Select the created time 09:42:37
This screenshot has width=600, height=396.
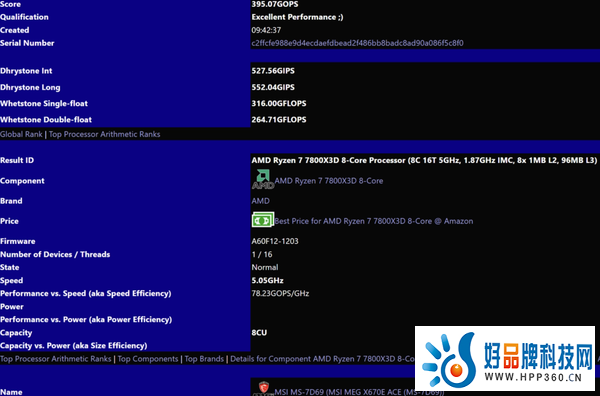coord(266,30)
